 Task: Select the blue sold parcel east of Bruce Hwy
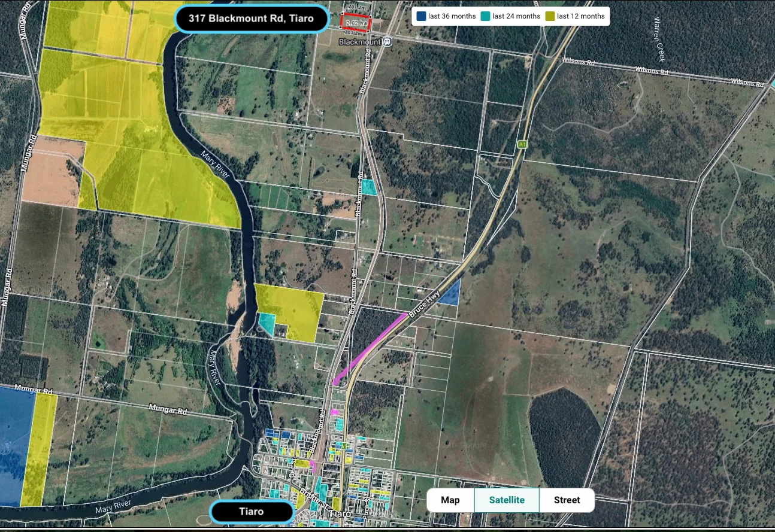(x=449, y=295)
